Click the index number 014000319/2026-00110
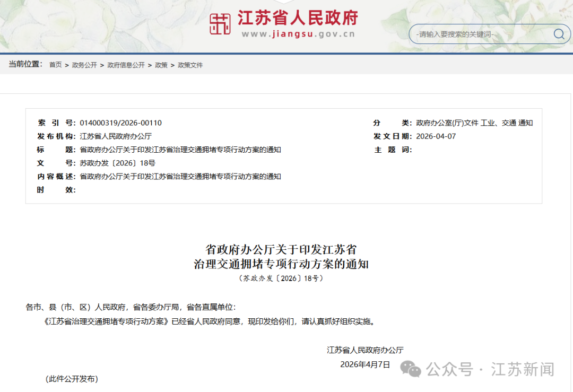This screenshot has height=392, width=573. coord(120,123)
